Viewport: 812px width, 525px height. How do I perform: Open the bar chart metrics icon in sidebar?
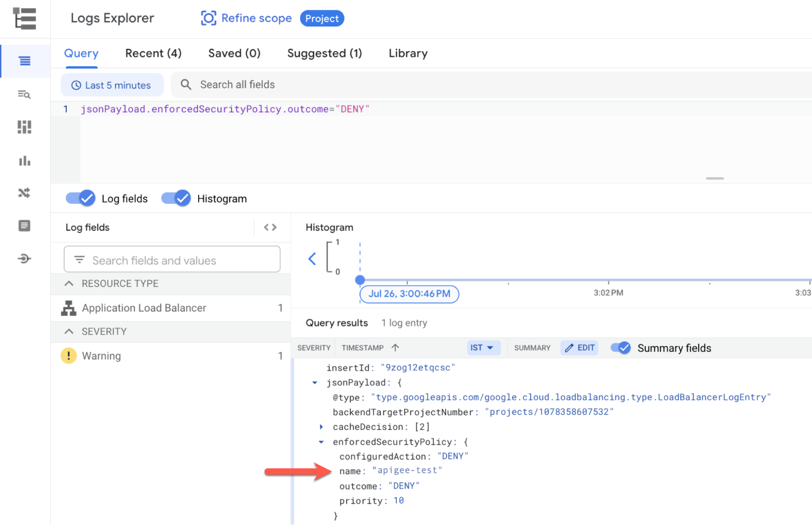pos(24,161)
